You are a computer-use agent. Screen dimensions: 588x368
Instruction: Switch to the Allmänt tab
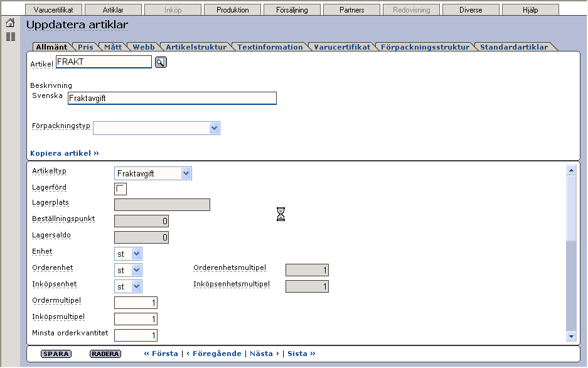(51, 47)
